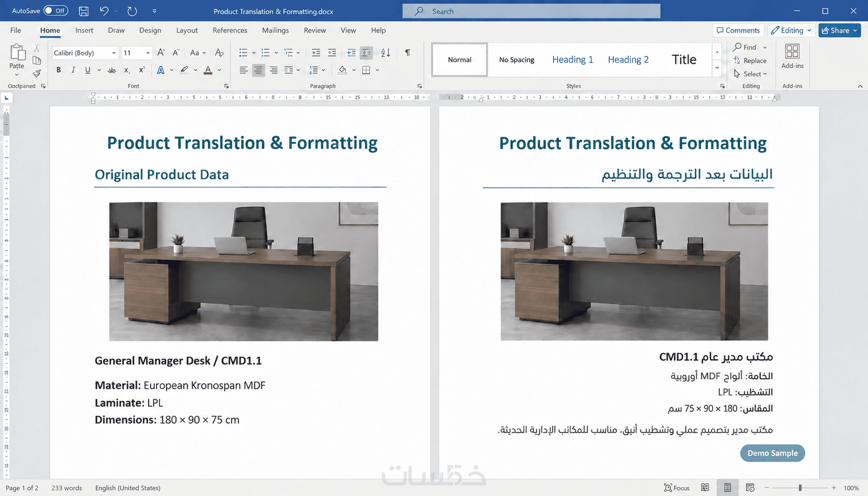The height and width of the screenshot is (496, 868).
Task: Click the Save icon in title bar
Action: click(x=84, y=11)
